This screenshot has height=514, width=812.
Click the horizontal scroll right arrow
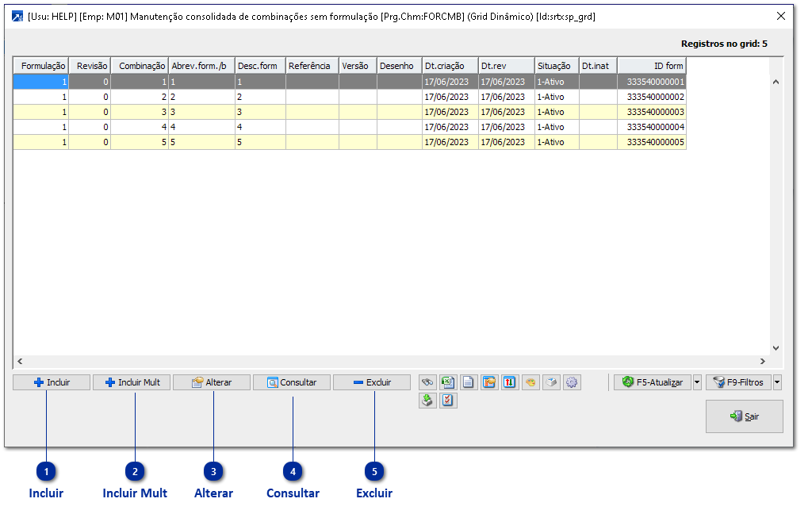[762, 361]
